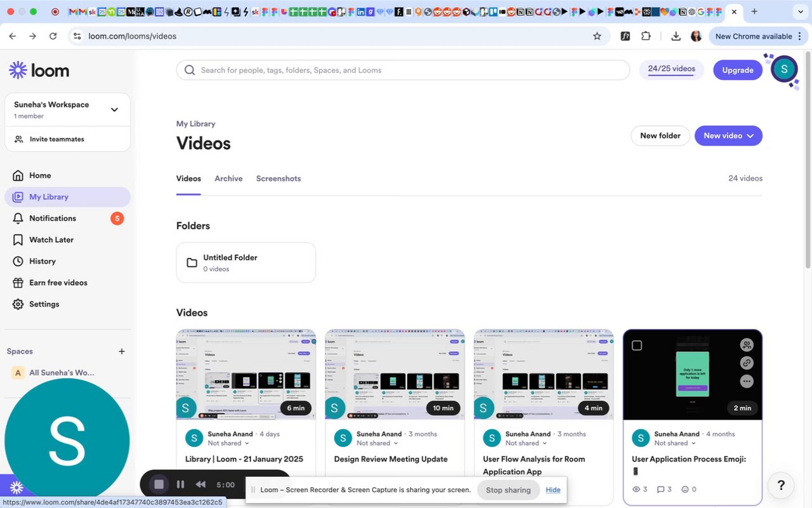Screen dimensions: 812x508
Task: Open the Chrome profile picture
Action: 696,36
